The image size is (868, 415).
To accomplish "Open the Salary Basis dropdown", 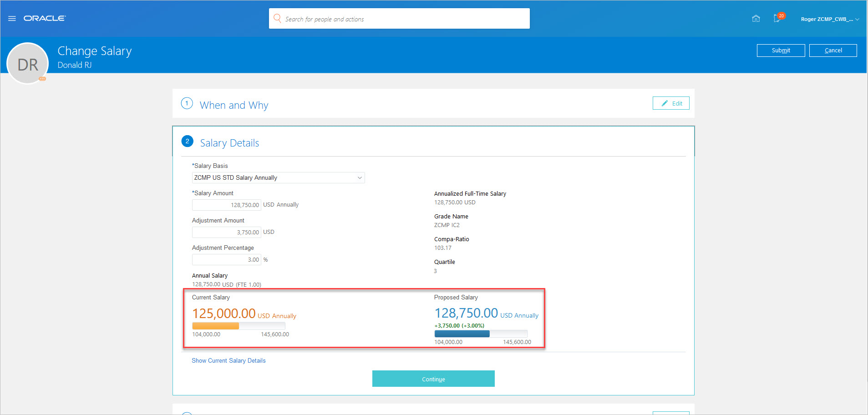I will coord(278,177).
